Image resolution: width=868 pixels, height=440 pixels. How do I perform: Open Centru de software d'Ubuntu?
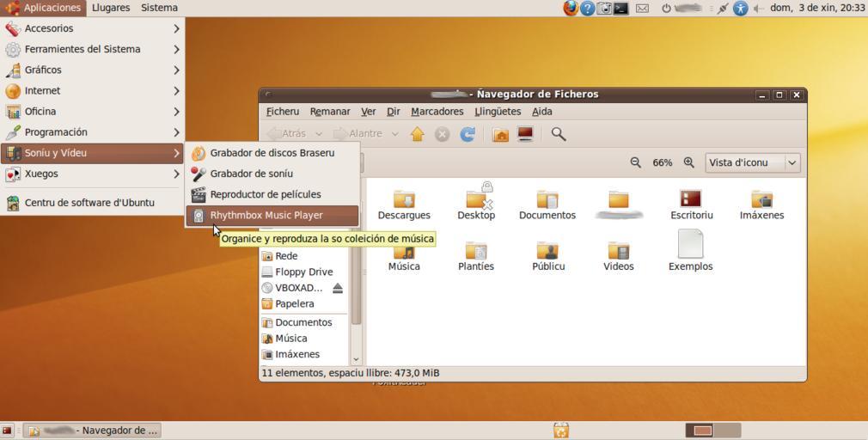89,203
